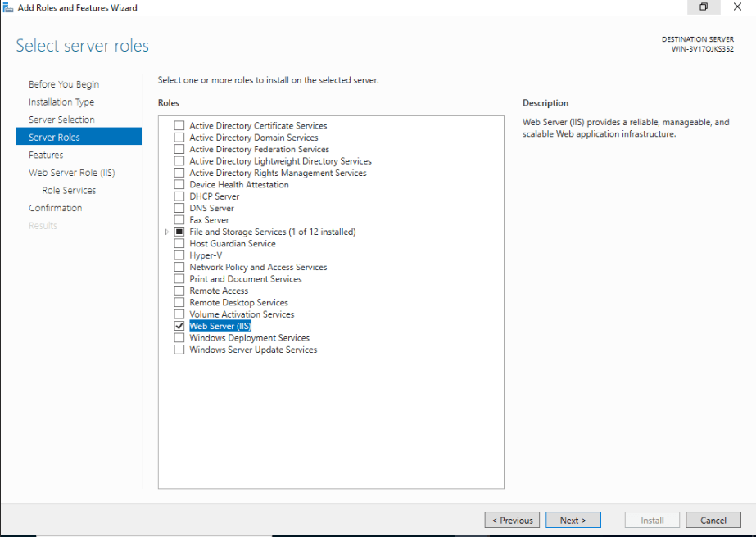Click the Previous button
This screenshot has width=756, height=537.
512,520
